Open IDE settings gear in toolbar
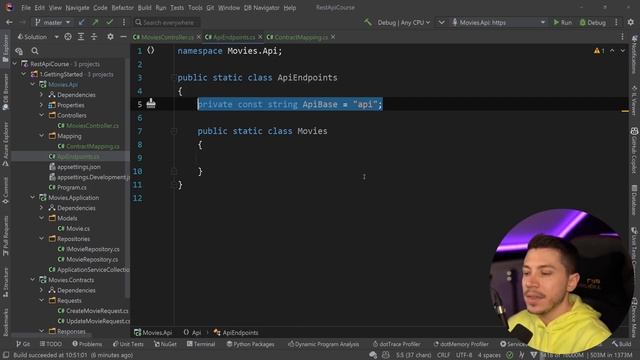640x360 pixels. coord(631,22)
